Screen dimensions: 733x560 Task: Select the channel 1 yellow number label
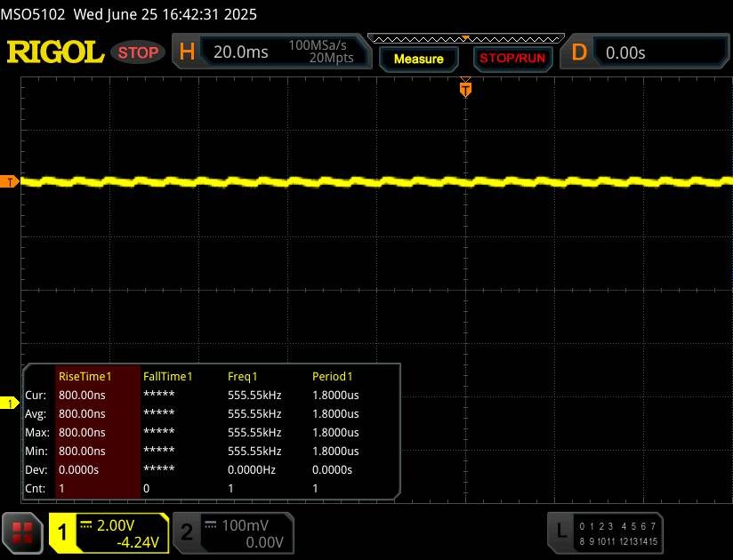tap(62, 532)
